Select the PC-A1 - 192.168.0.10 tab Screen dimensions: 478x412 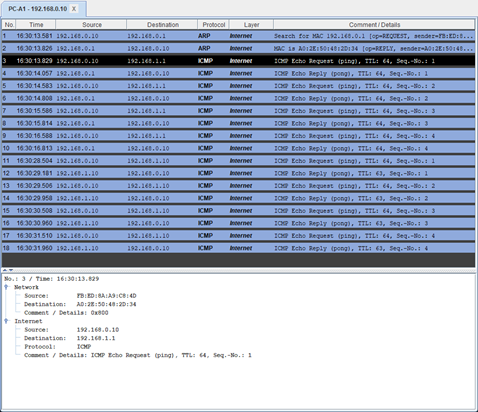[x=38, y=9]
